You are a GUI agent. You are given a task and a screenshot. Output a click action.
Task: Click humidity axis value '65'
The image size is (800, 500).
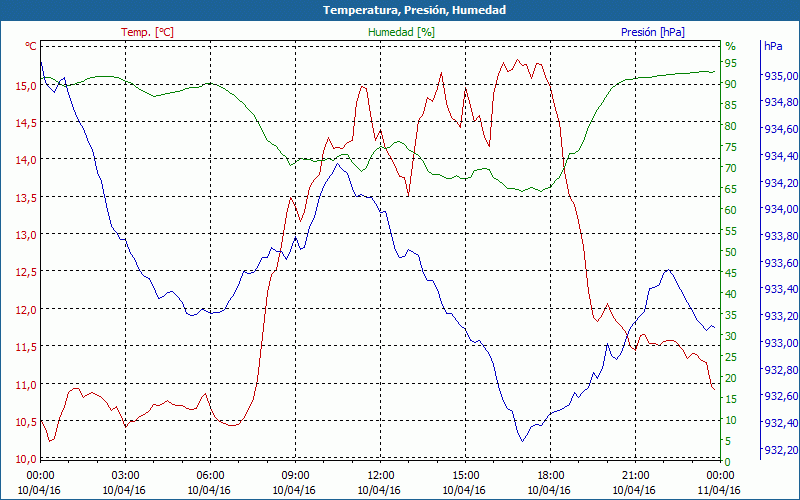click(731, 189)
